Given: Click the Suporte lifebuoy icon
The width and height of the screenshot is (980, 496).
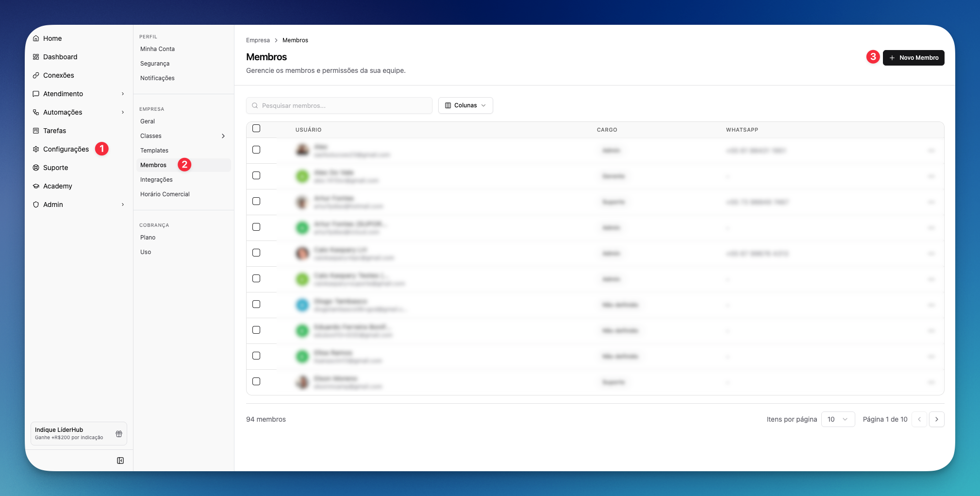Looking at the screenshot, I should coord(36,168).
